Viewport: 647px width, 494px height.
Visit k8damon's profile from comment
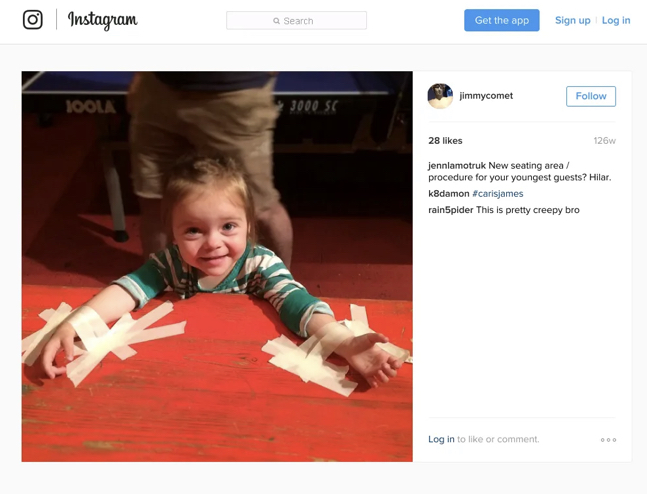(x=449, y=194)
